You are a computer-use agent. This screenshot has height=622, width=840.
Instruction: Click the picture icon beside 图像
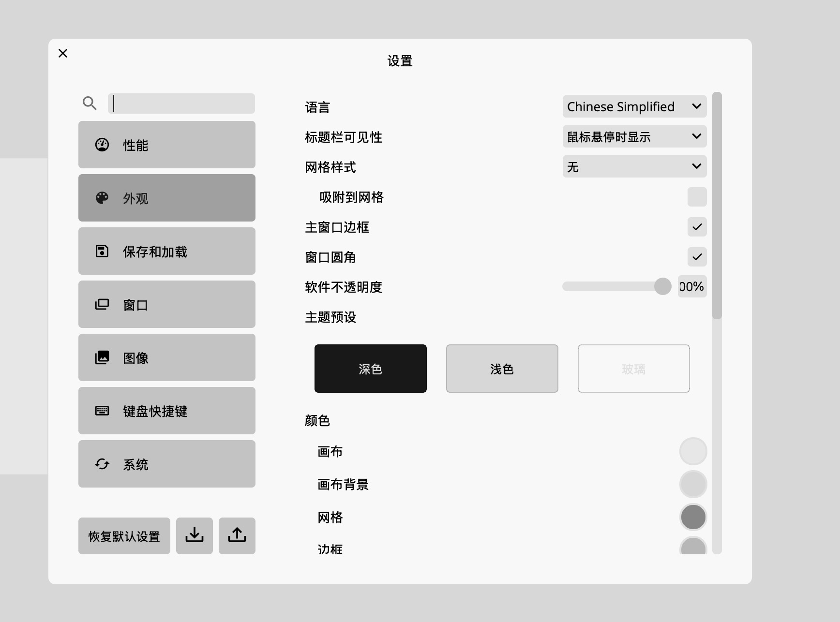click(102, 358)
